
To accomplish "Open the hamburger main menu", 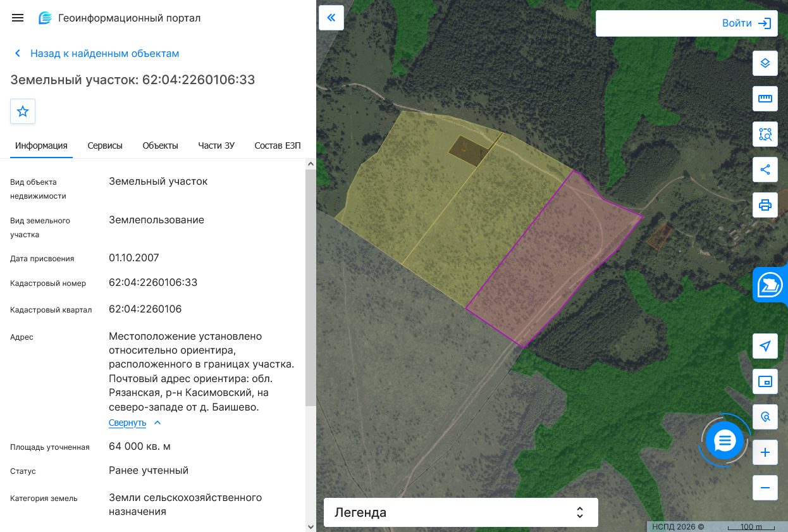I will [x=18, y=18].
